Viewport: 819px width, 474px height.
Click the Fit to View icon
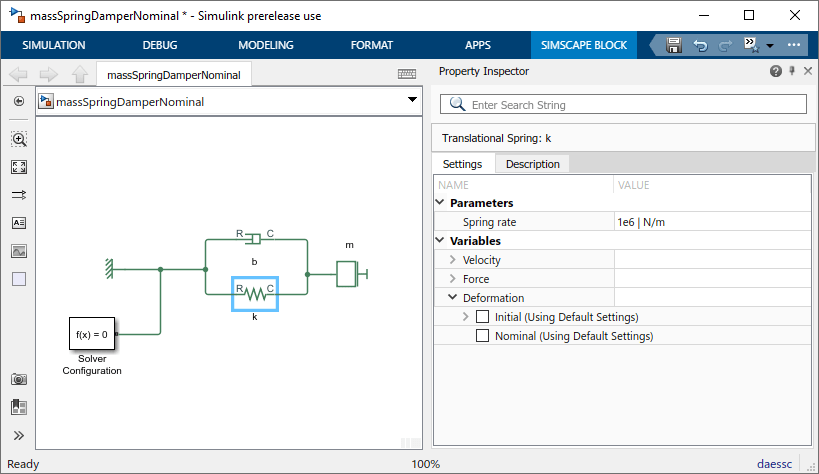point(19,167)
